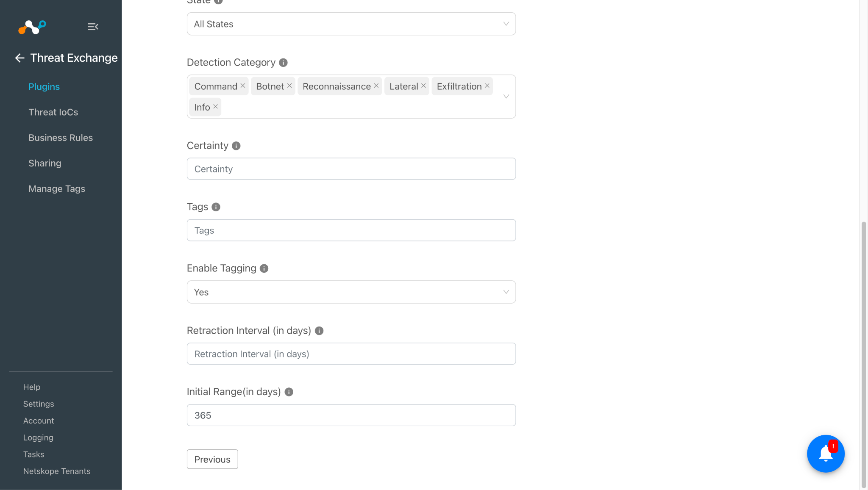Go to Threat IoCs in the sidebar
This screenshot has height=490, width=868.
click(53, 112)
